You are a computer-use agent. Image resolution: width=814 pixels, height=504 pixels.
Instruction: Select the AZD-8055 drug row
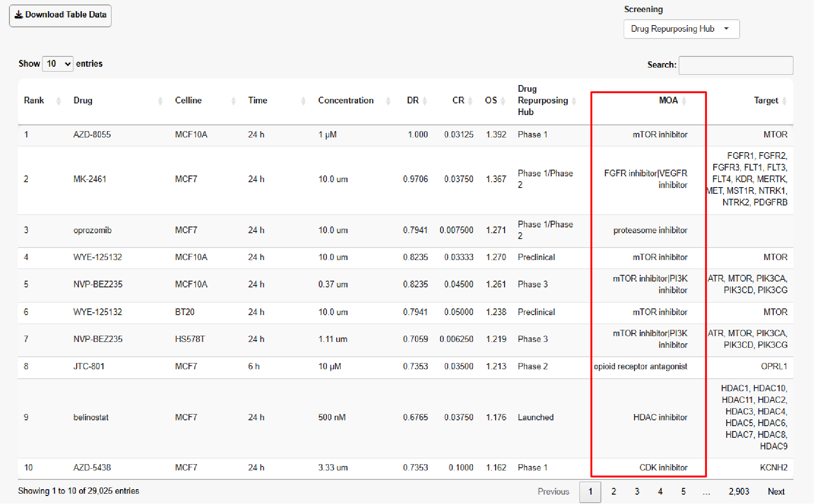click(92, 135)
